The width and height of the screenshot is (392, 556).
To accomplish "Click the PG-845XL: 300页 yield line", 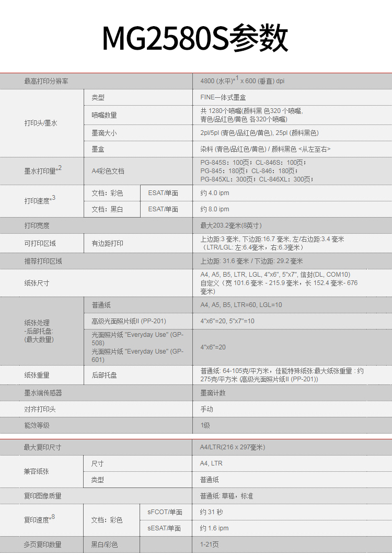I will 257,179.
